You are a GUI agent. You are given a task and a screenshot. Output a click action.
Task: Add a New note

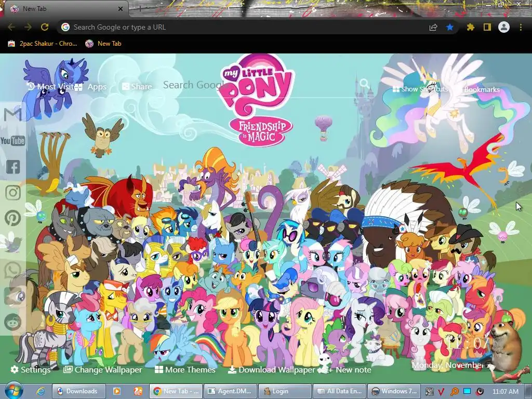coord(350,369)
